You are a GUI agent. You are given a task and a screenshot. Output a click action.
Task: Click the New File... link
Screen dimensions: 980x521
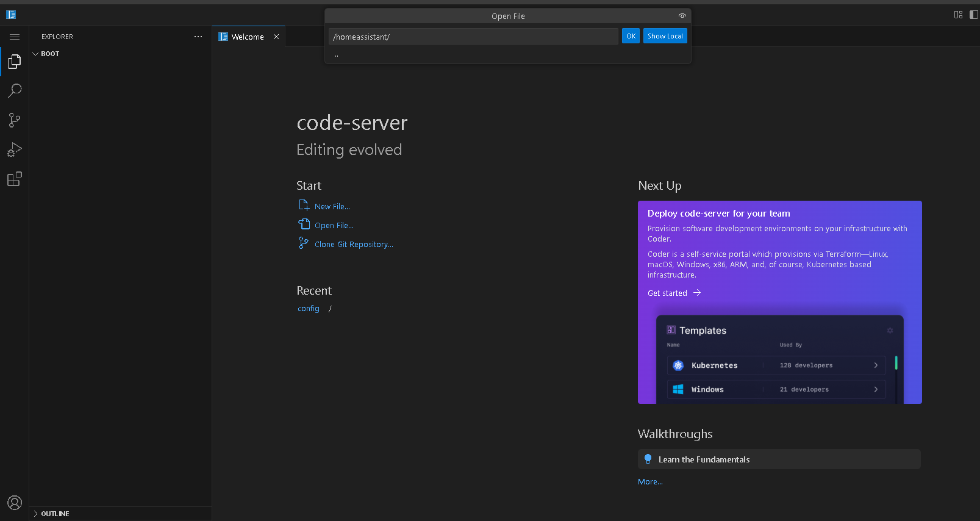332,207
